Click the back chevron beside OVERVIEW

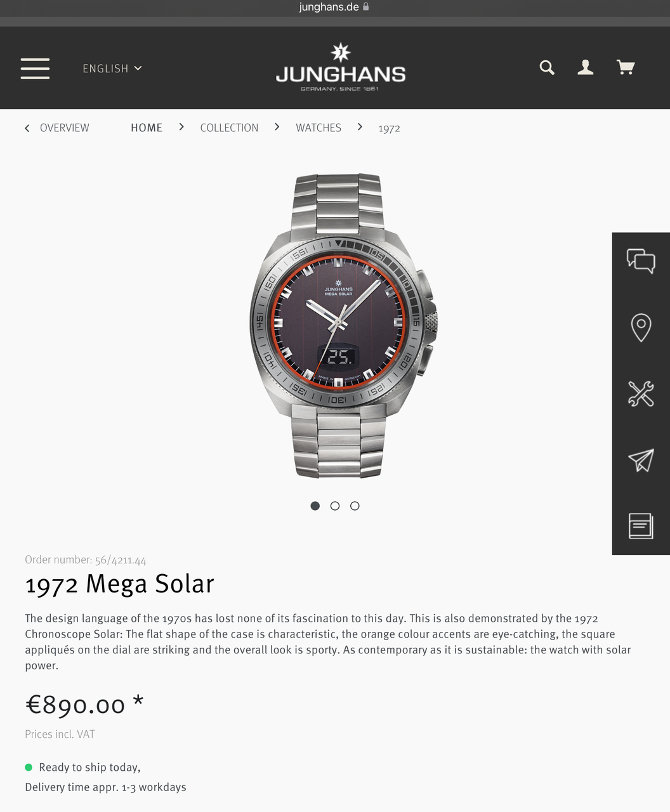27,128
